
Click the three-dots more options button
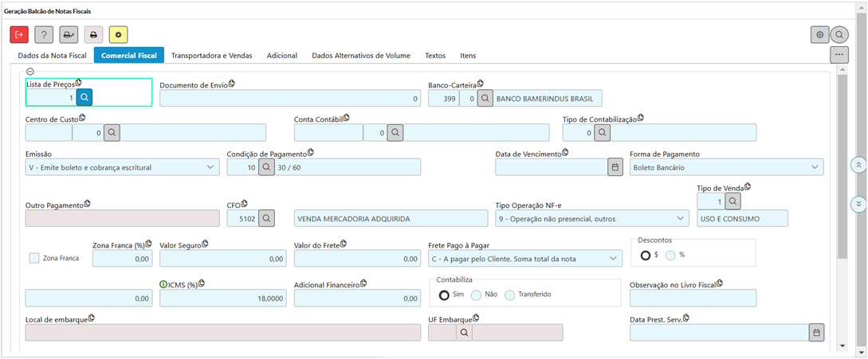(839, 55)
